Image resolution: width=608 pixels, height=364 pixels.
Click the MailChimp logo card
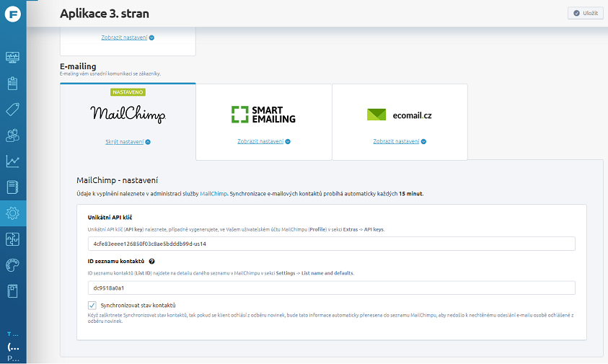[x=128, y=114]
